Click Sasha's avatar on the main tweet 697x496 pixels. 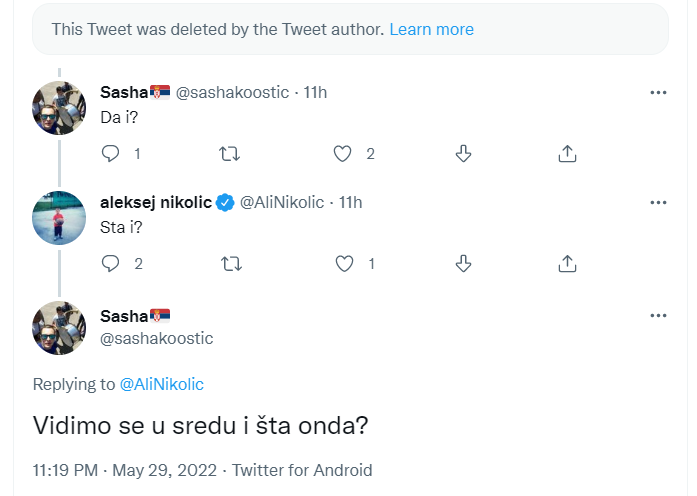tap(59, 327)
